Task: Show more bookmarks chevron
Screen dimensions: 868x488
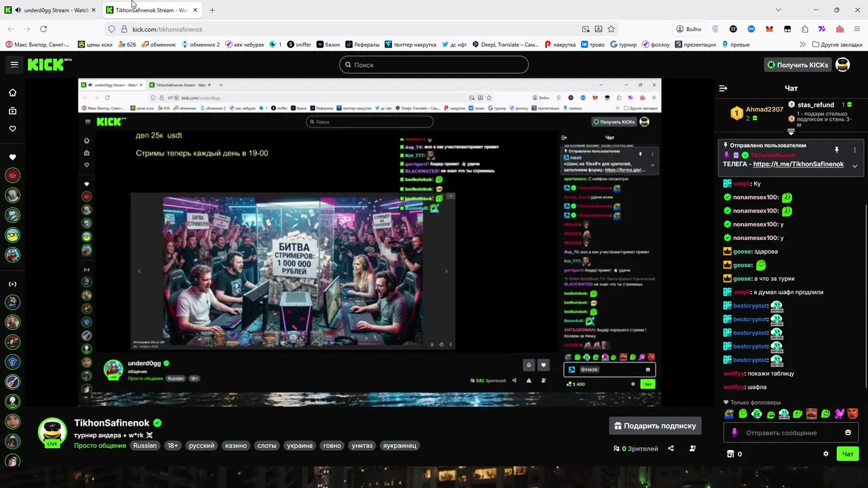Action: pyautogui.click(x=804, y=45)
